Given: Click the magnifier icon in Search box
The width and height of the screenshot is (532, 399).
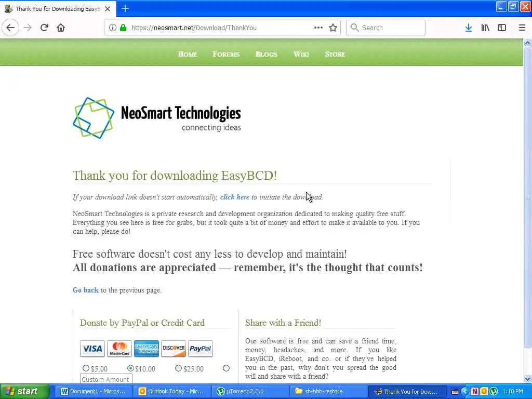Looking at the screenshot, I should 354,28.
